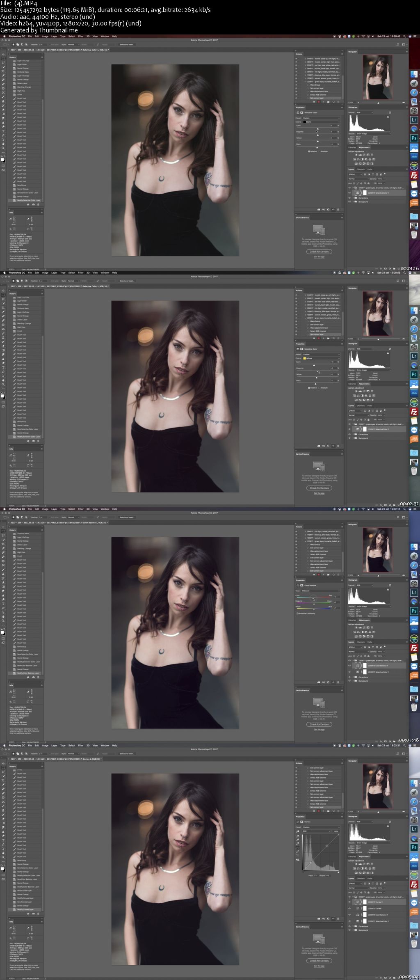The height and width of the screenshot is (980, 420).
Task: Click the Auto button in Curves properties
Action: click(336, 831)
